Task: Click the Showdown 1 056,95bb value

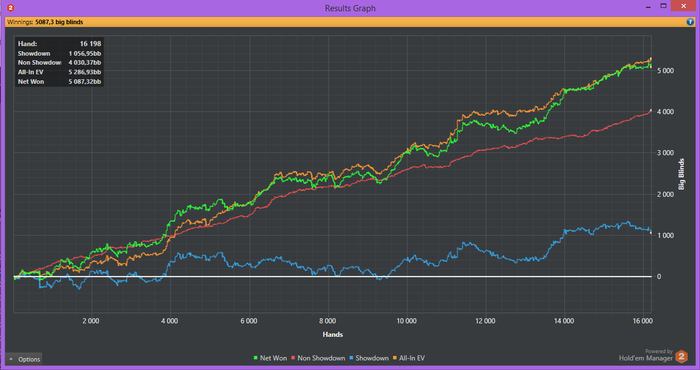Action: (85, 54)
